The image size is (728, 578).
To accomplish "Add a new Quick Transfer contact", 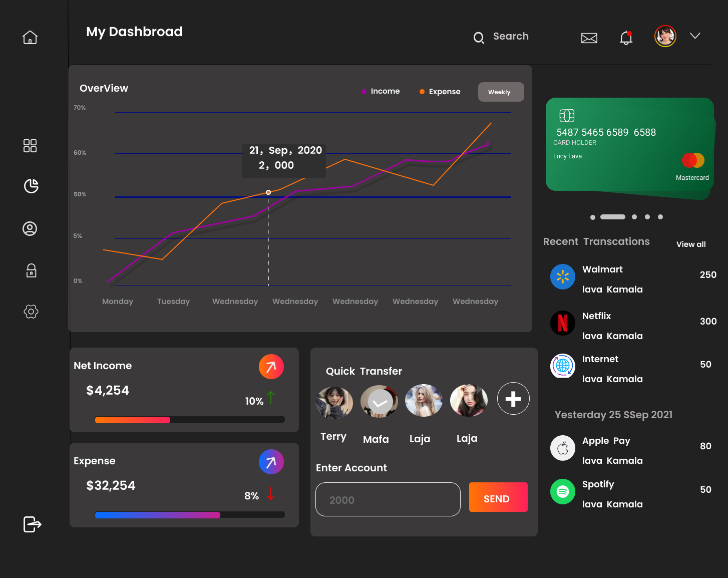I will 513,399.
